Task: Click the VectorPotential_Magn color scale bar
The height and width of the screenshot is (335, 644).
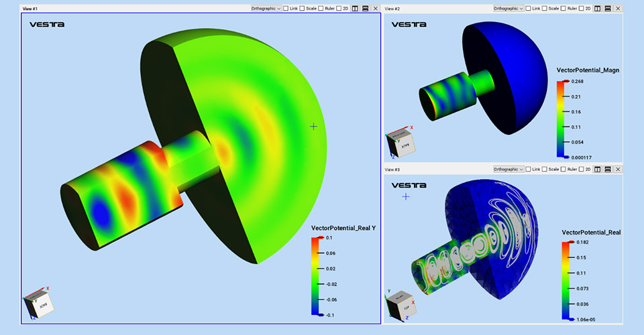Action: [x=561, y=119]
